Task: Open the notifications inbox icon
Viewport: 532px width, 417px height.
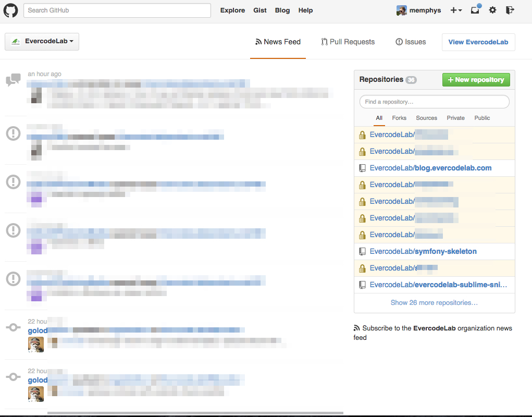Action: tap(475, 10)
